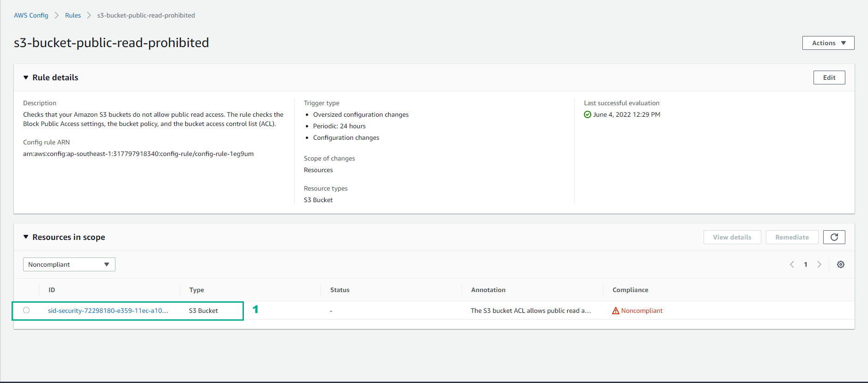Open the Noncompliant filter dropdown
This screenshot has height=383, width=868.
[x=69, y=264]
